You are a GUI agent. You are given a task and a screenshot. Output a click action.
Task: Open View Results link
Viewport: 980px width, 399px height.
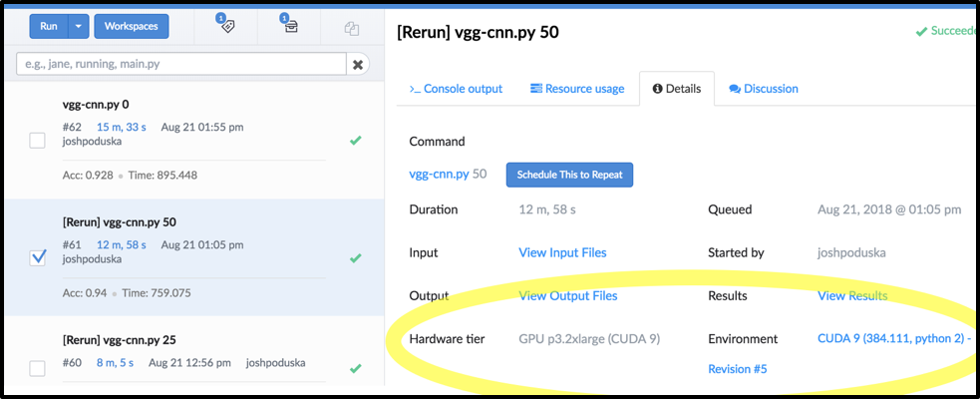coord(852,296)
